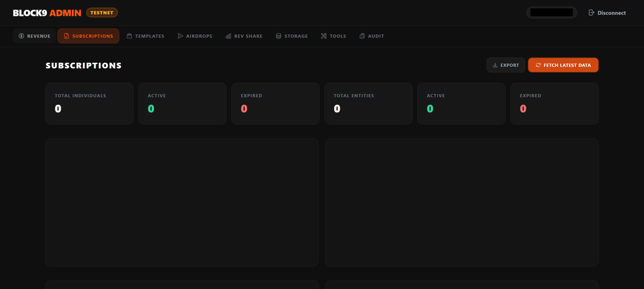This screenshot has height=289, width=644.
Task: Click the BLOCK9 ADMIN logo
Action: [x=47, y=12]
